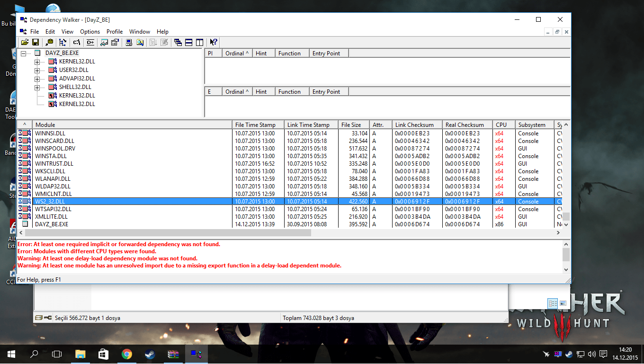Click the log pane scroll down arrow
Screen dimensions: 644x364
point(566,269)
